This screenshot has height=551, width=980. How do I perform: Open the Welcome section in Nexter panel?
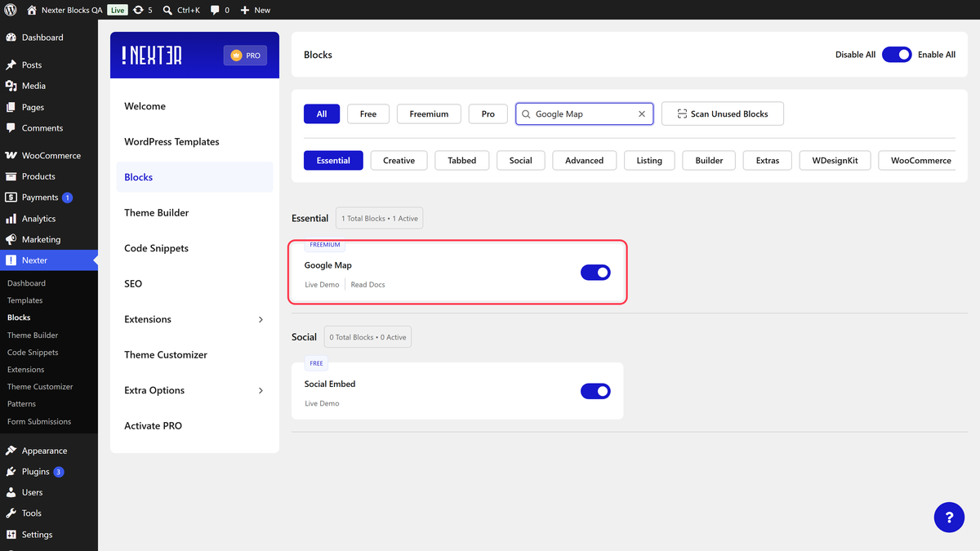tap(194, 106)
